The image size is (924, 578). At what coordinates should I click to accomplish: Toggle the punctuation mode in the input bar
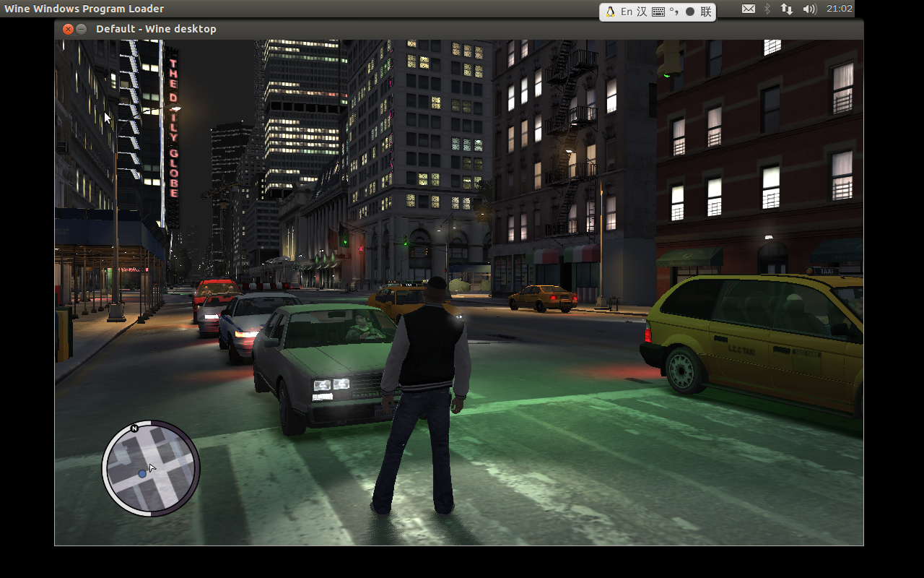pos(674,12)
